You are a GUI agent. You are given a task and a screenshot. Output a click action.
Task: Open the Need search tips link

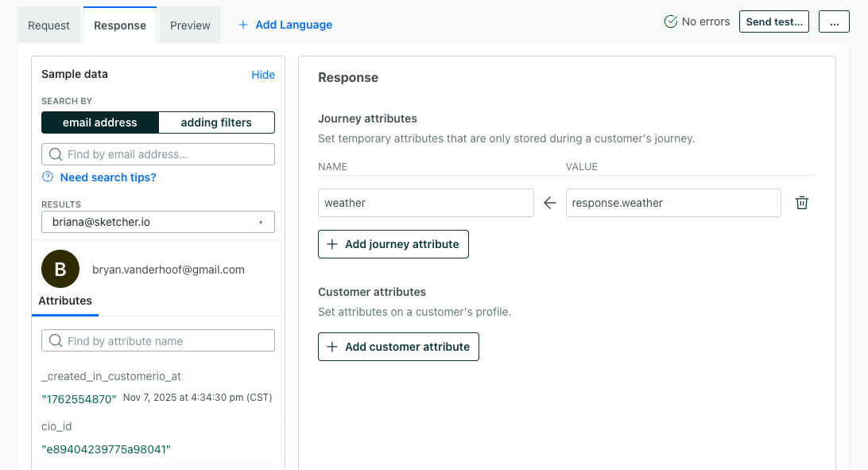pyautogui.click(x=108, y=177)
